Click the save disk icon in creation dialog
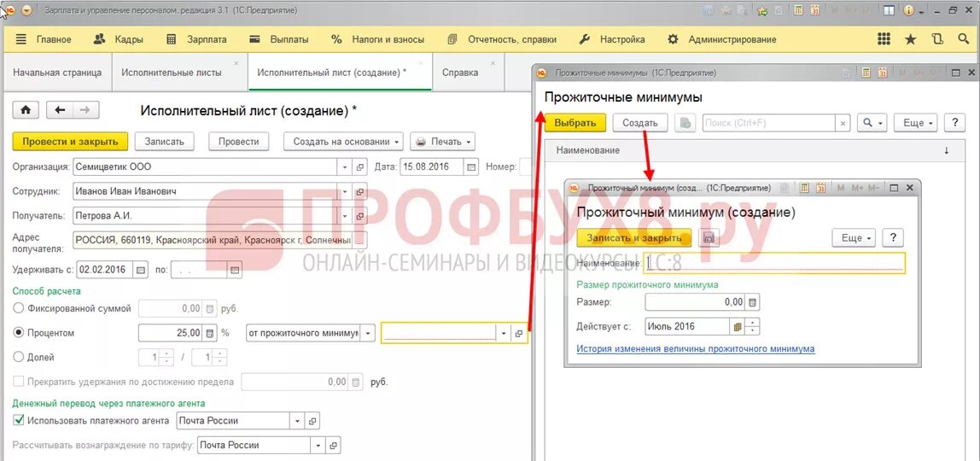Image resolution: width=980 pixels, height=461 pixels. tap(709, 238)
